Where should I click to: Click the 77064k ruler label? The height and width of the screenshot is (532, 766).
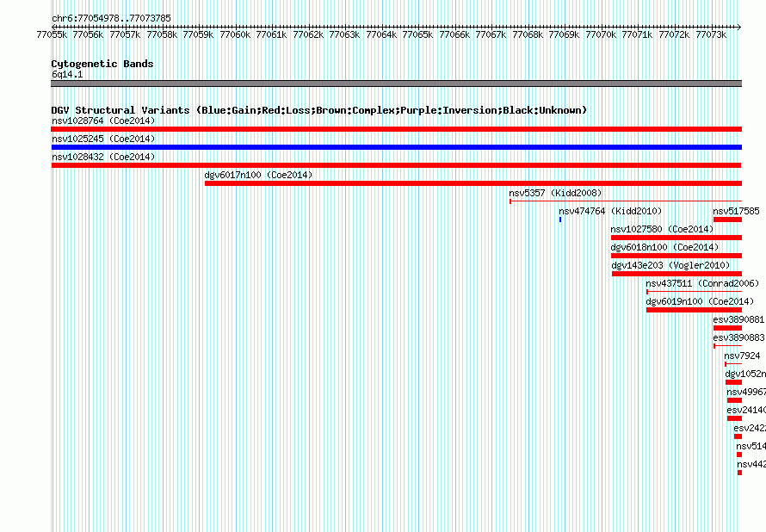click(381, 35)
